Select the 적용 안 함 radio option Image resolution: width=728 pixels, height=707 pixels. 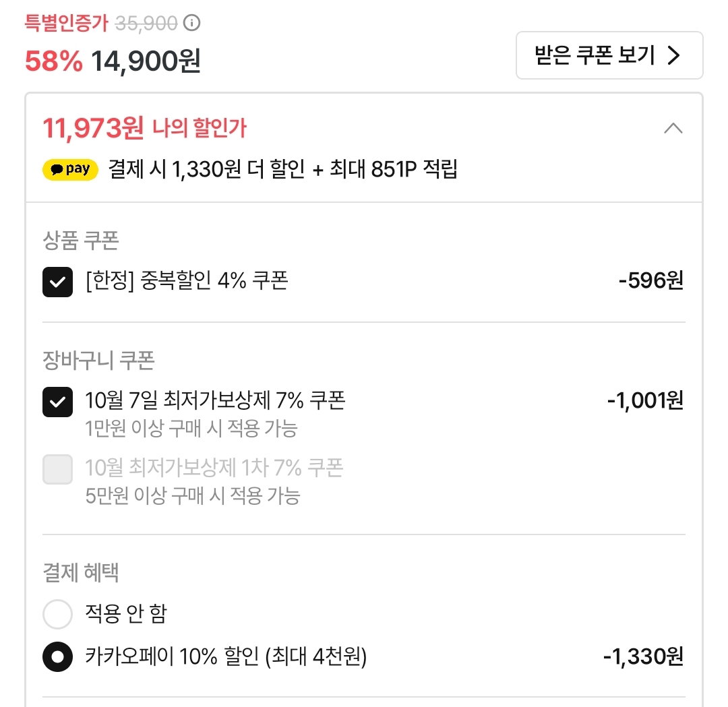point(57,614)
